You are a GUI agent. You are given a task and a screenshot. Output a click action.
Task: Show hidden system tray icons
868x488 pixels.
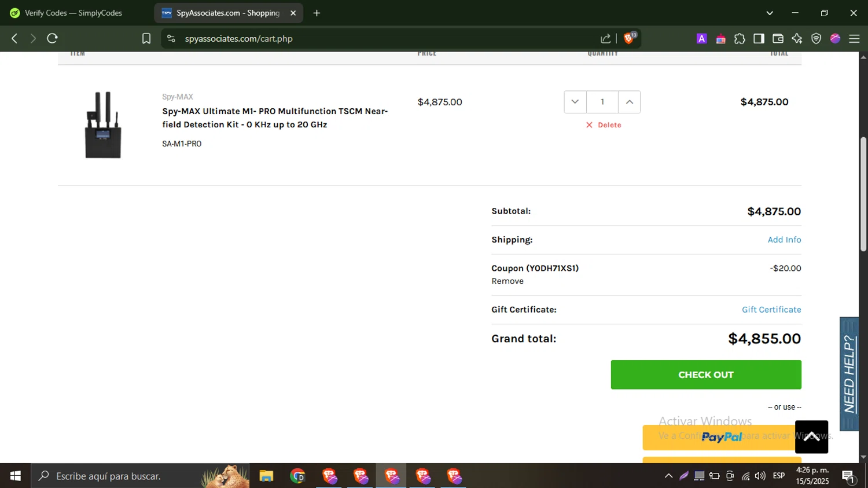click(668, 476)
